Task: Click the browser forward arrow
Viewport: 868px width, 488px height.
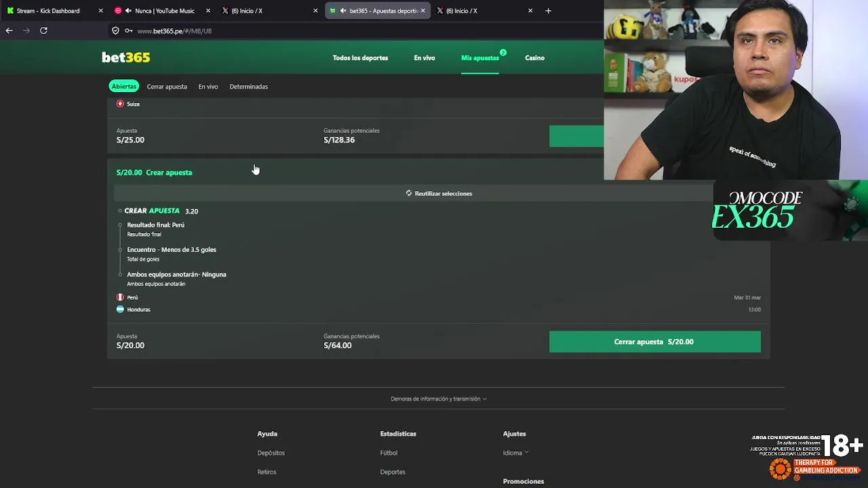Action: tap(26, 30)
